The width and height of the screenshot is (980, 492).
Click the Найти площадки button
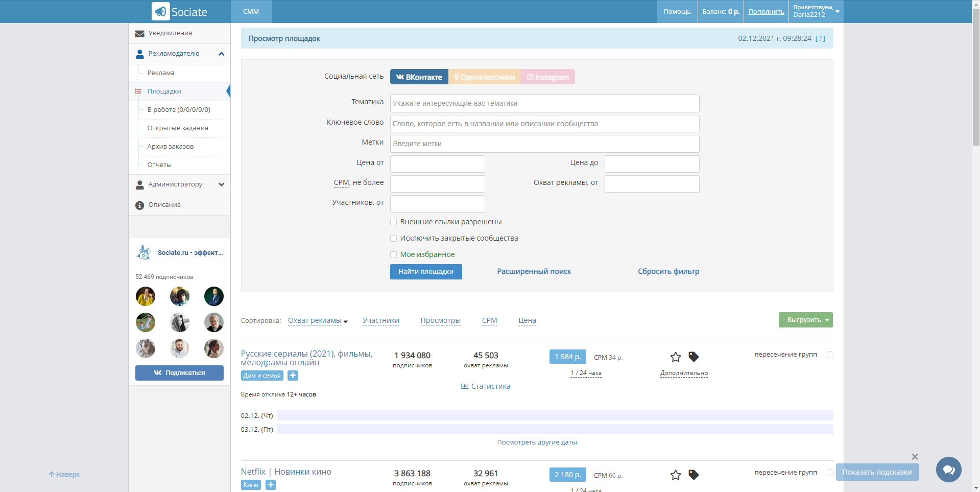coord(426,272)
